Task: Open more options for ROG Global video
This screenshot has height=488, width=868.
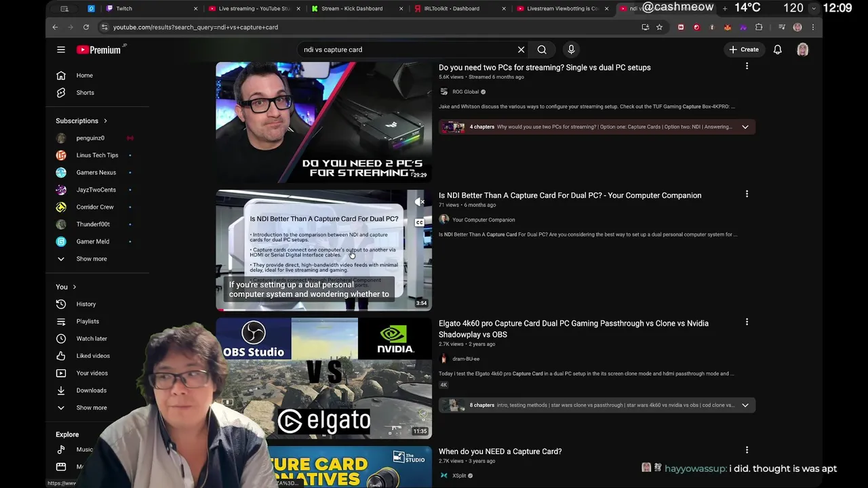Action: click(x=747, y=66)
